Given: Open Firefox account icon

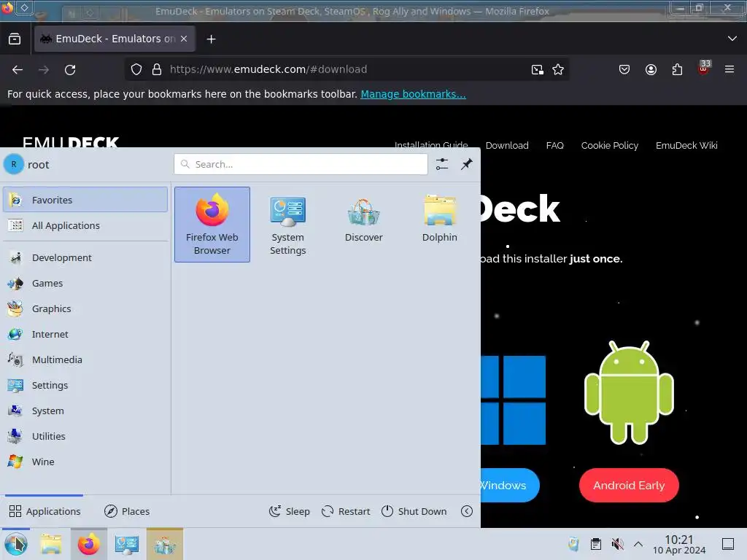Looking at the screenshot, I should coord(651,69).
